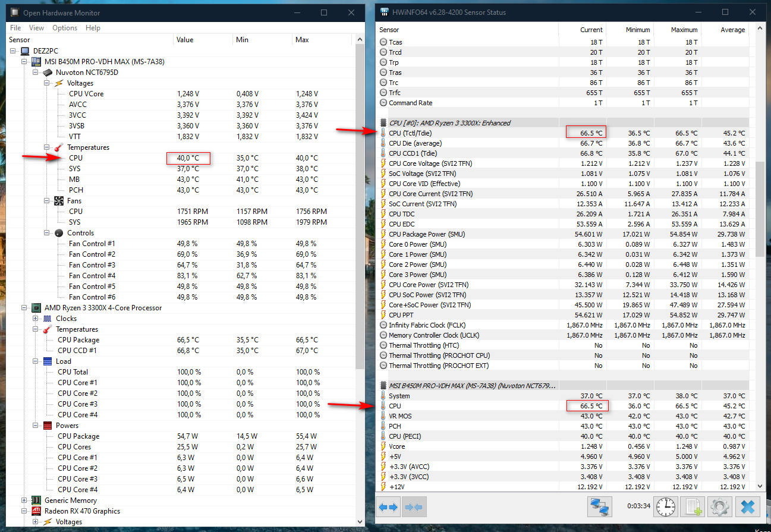Click the Value column header in Open Hardware Monitor

tap(203, 40)
